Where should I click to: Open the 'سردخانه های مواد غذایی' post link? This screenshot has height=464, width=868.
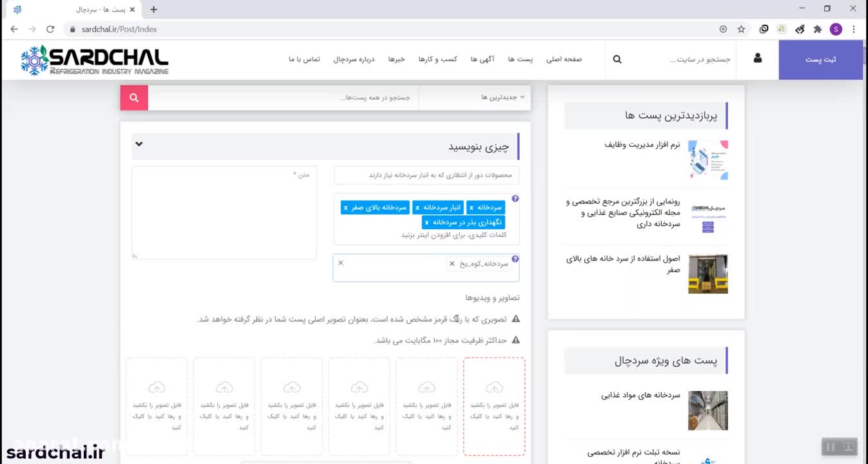tap(640, 395)
